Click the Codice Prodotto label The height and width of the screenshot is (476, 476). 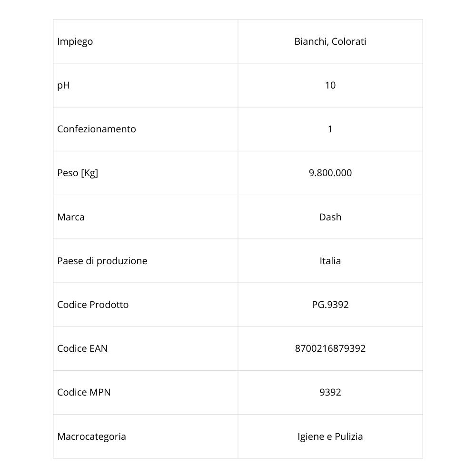coord(93,305)
